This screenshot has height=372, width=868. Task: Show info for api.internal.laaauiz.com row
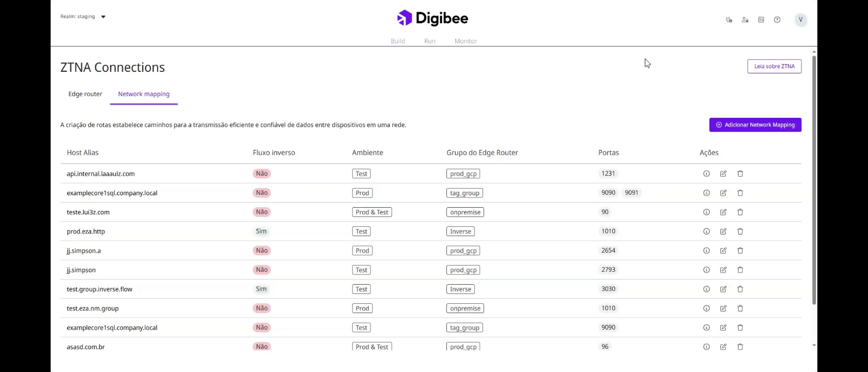click(x=706, y=174)
